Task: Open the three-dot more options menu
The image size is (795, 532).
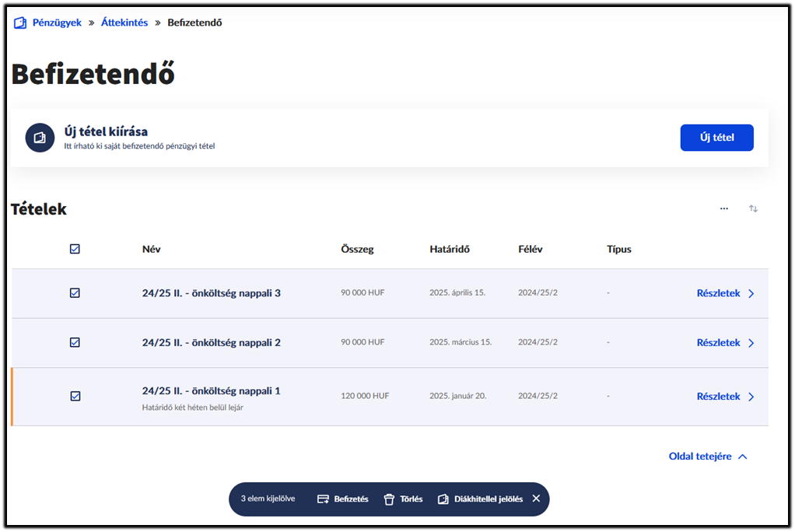Action: click(x=724, y=208)
